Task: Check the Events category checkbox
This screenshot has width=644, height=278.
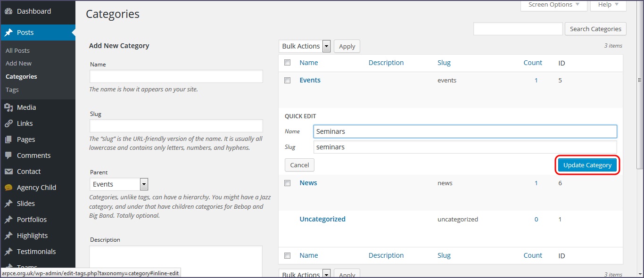Action: (x=288, y=81)
